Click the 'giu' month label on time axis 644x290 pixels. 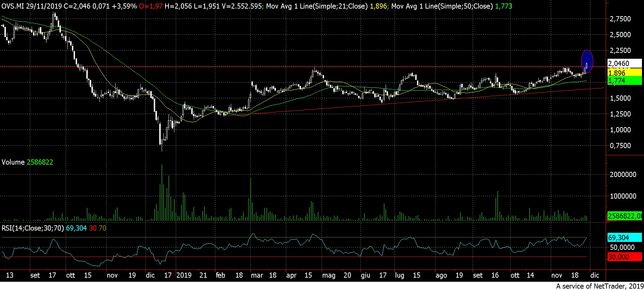point(365,276)
